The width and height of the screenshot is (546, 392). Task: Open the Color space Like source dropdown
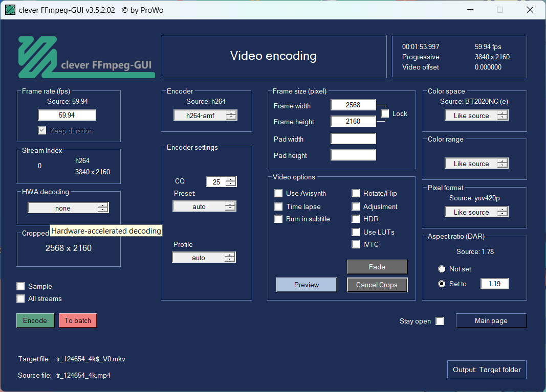coord(476,116)
